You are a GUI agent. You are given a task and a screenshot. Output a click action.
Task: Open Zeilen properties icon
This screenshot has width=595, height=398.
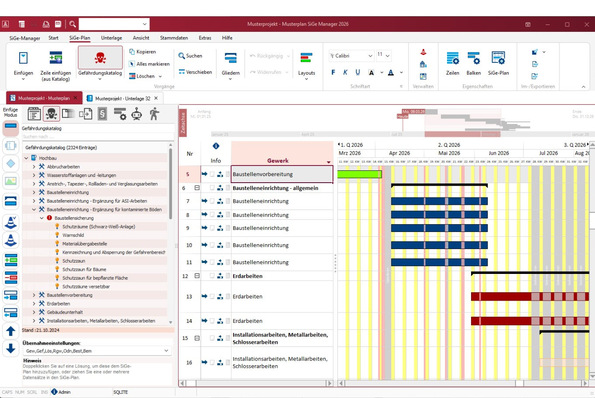click(x=452, y=58)
